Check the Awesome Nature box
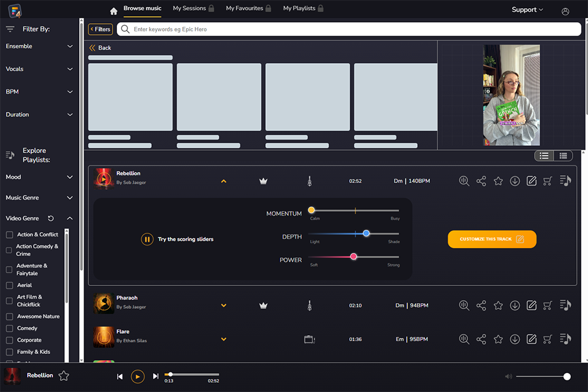This screenshot has height=392, width=588. pyautogui.click(x=9, y=317)
